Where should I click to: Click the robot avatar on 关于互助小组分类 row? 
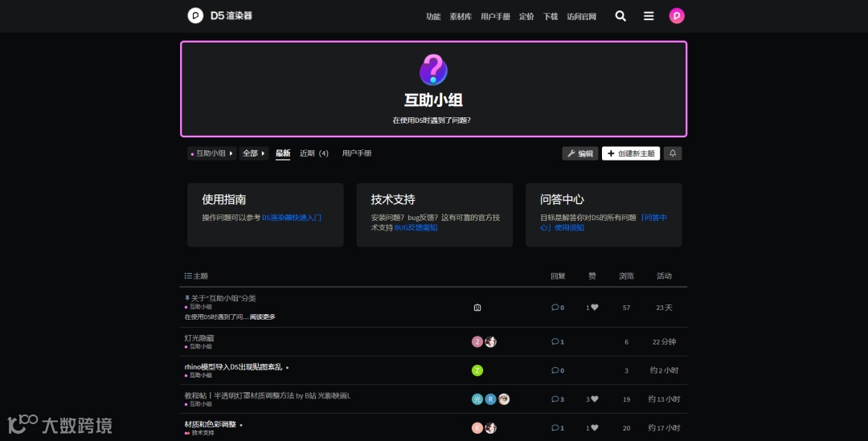click(477, 308)
